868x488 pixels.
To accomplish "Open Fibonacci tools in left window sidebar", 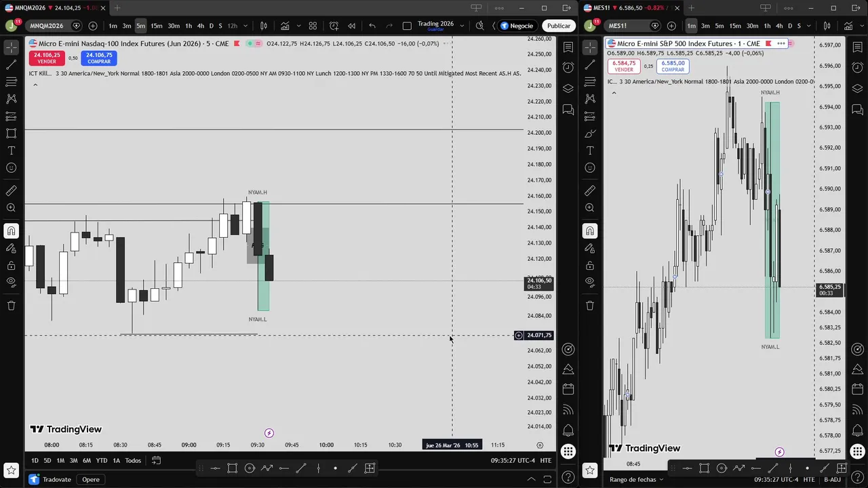I will 12,82.
